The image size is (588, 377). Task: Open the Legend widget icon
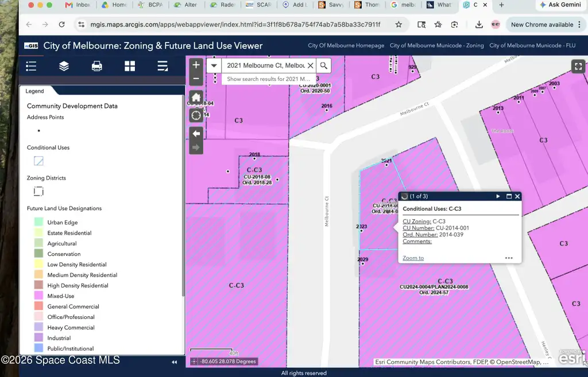tap(31, 67)
